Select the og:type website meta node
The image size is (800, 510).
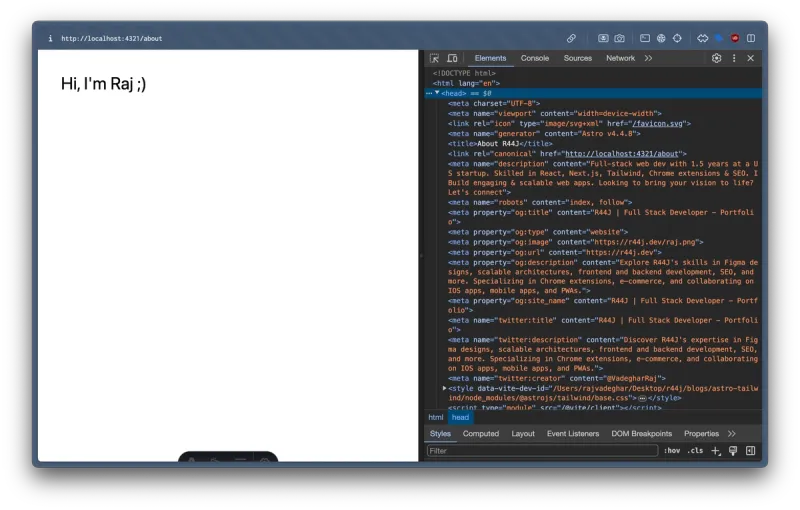pos(538,232)
